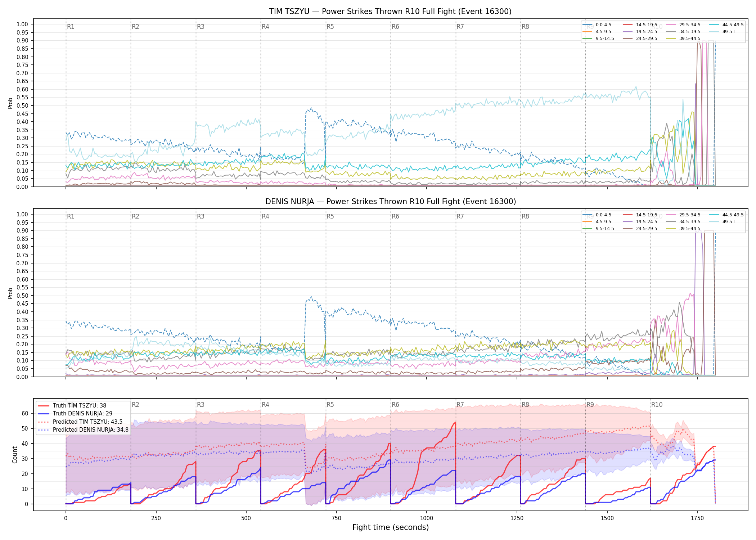Click '9.5-14.5' in the Tszyu chart legend
756x540 pixels.
(x=605, y=39)
